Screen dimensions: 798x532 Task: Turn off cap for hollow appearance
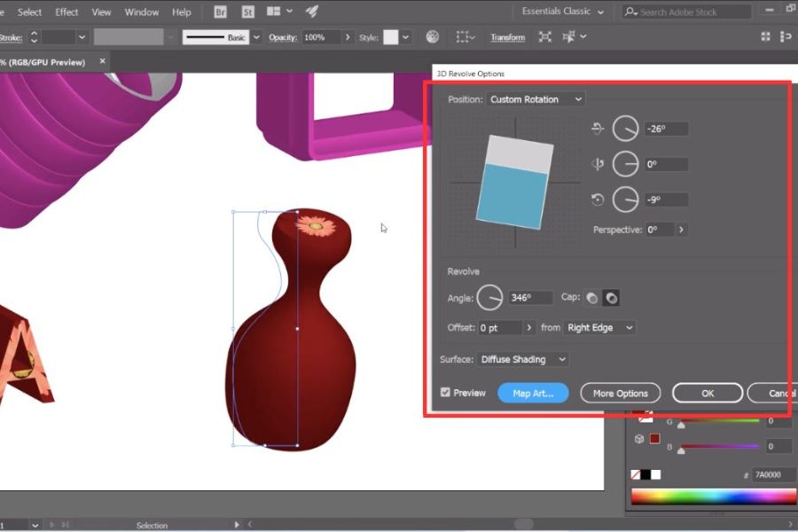click(x=611, y=299)
